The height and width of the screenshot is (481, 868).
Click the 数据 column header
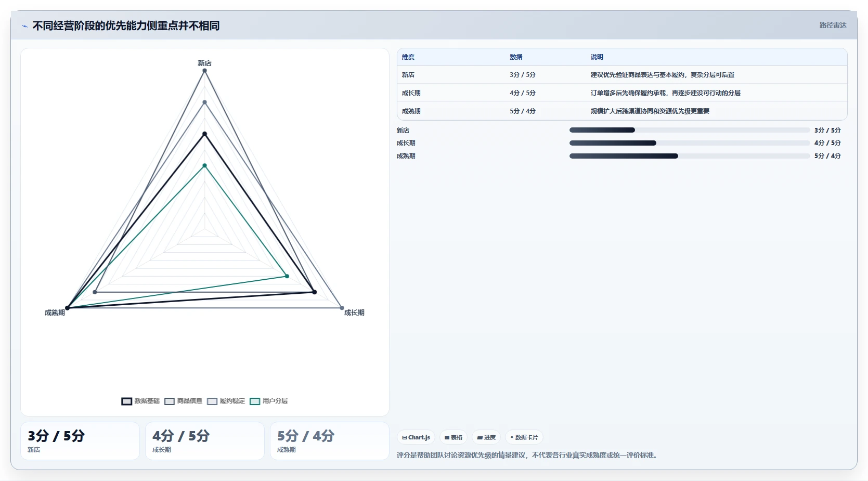(516, 57)
